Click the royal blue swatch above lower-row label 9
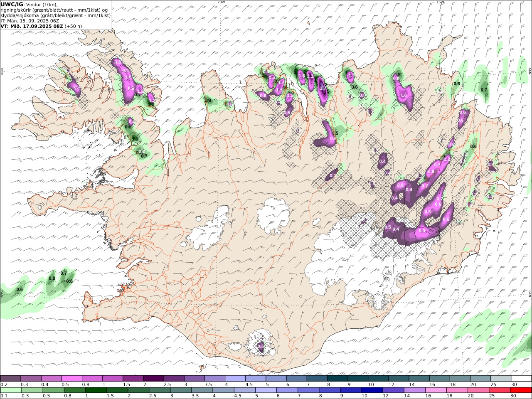 point(350,390)
